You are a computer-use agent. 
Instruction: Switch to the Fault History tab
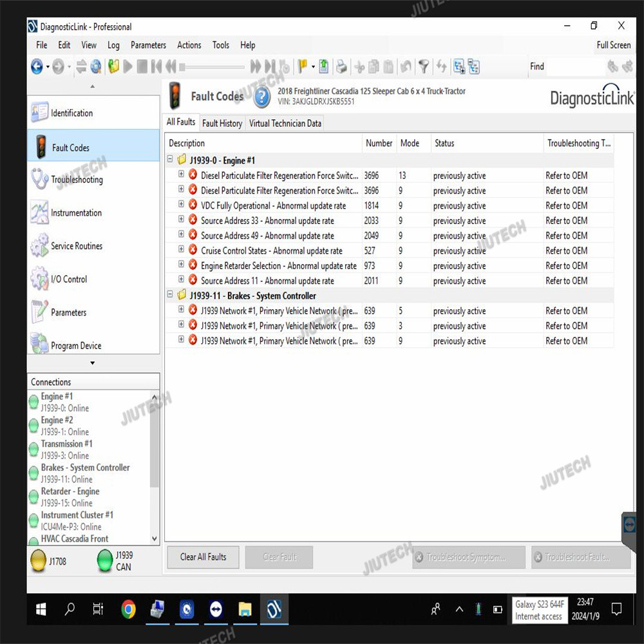tap(222, 123)
